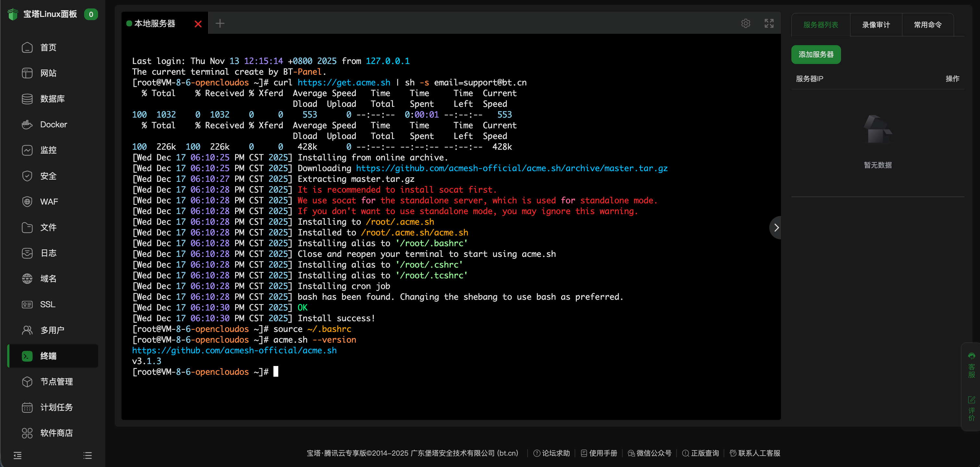980x467 pixels.
Task: Switch to the 常用命令 tab
Action: (x=927, y=24)
